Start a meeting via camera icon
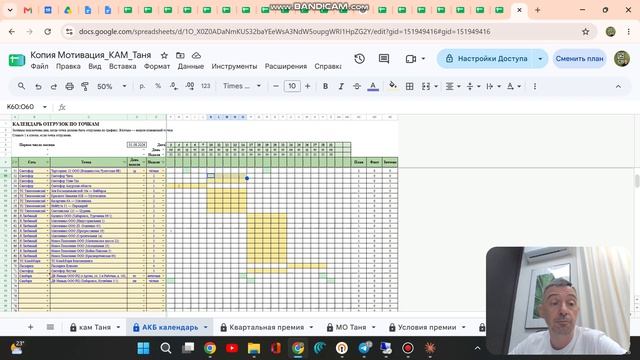 point(411,59)
